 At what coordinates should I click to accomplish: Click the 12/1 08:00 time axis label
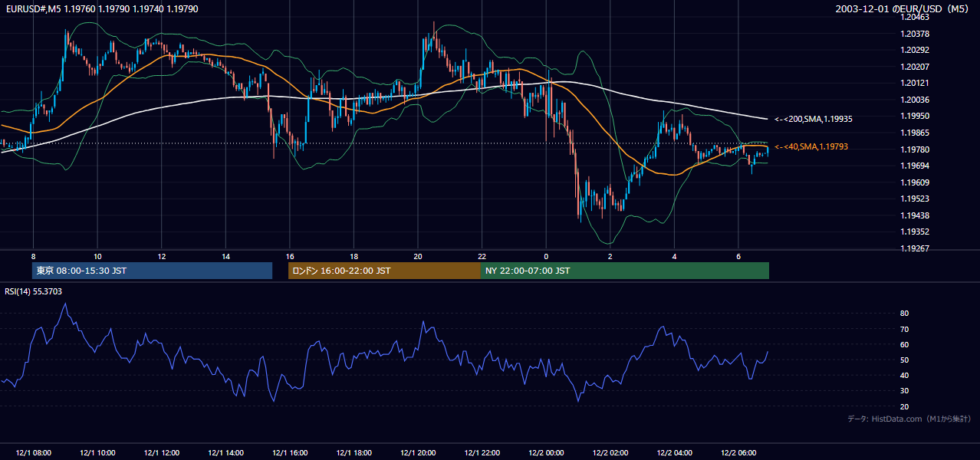point(33,453)
